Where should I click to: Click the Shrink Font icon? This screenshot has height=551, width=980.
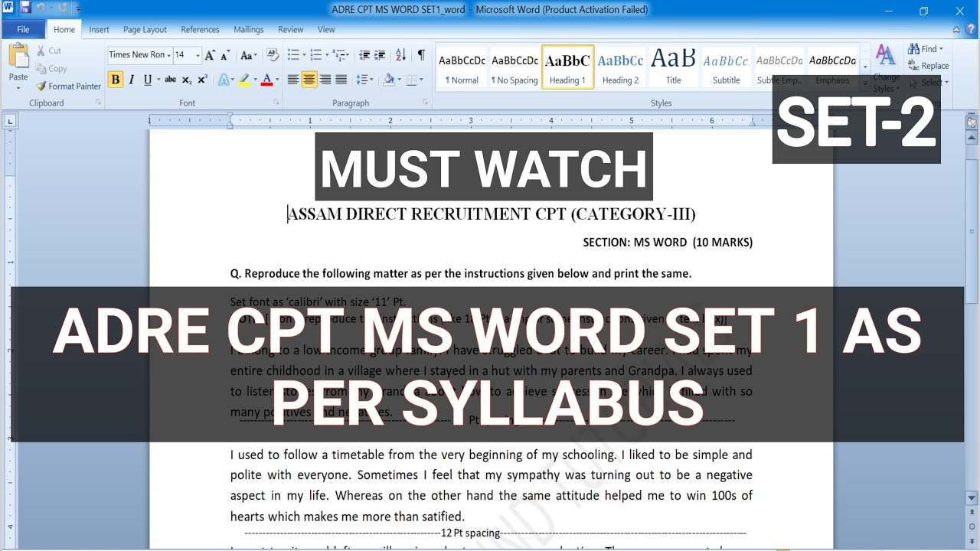226,55
